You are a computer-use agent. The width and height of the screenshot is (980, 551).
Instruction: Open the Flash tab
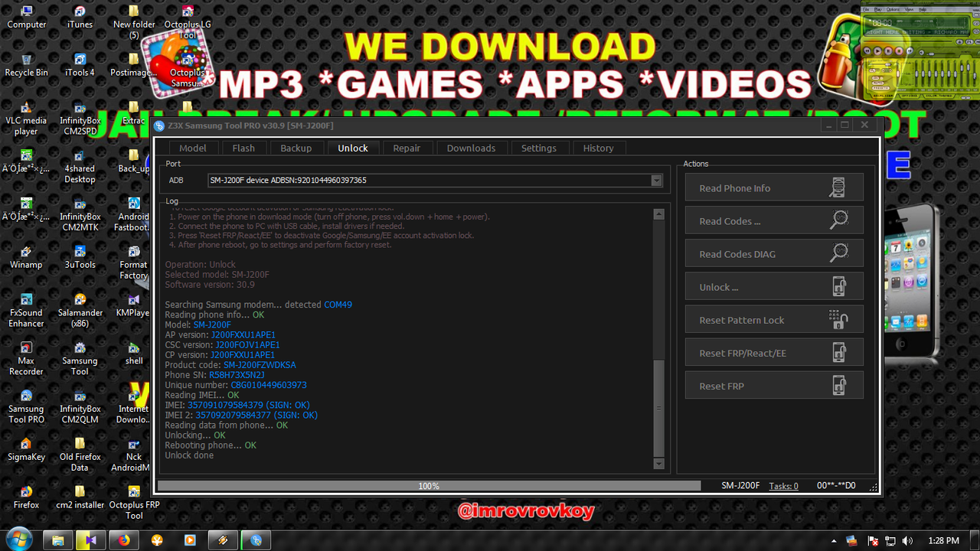[x=243, y=148]
